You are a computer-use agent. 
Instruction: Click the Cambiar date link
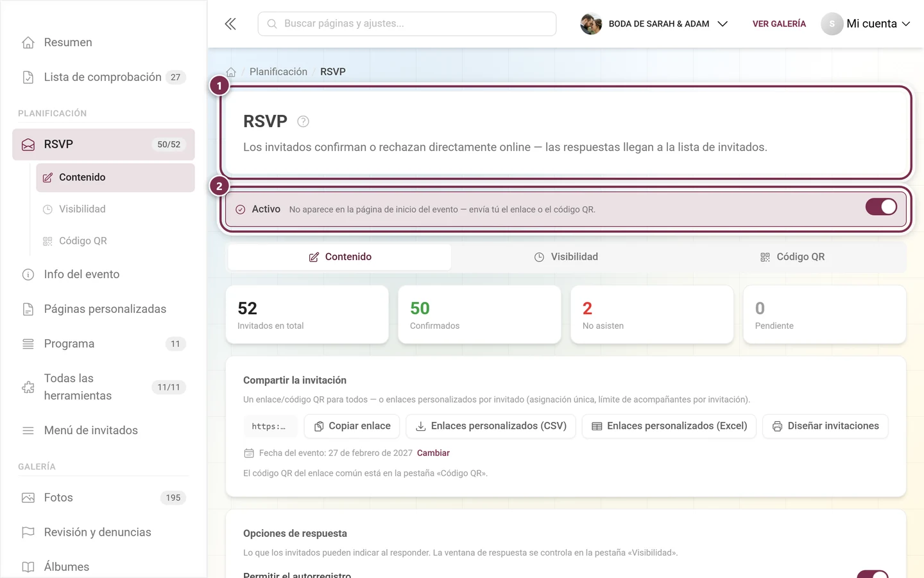click(433, 453)
